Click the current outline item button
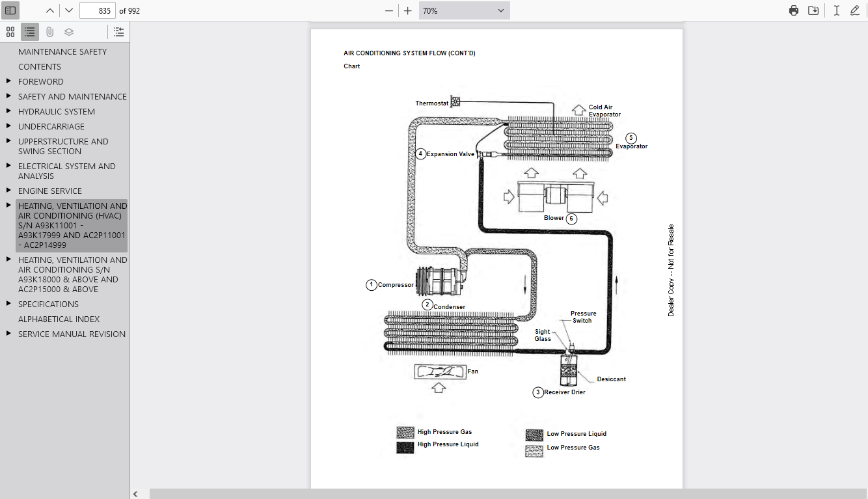Viewport: 868px width, 499px height. point(118,32)
